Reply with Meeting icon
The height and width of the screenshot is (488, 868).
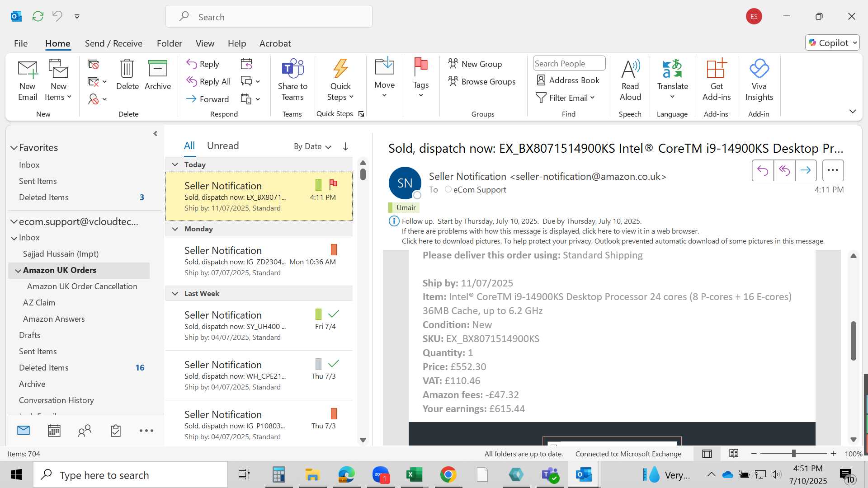pyautogui.click(x=246, y=64)
